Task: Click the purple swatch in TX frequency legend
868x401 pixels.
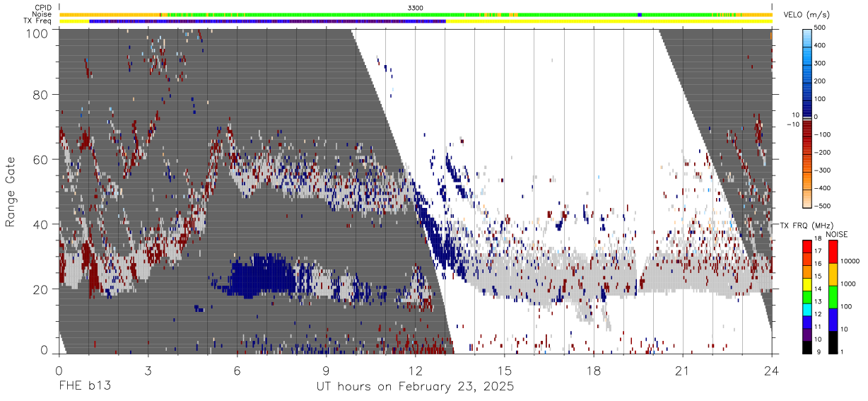Action: click(807, 333)
